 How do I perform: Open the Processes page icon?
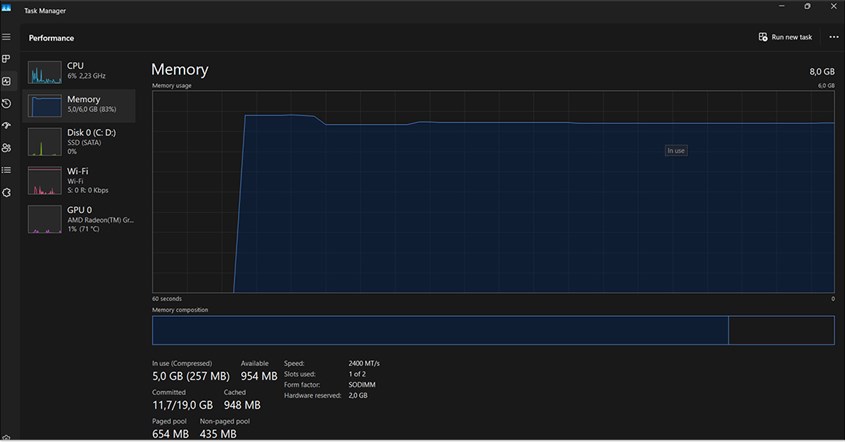pos(6,59)
